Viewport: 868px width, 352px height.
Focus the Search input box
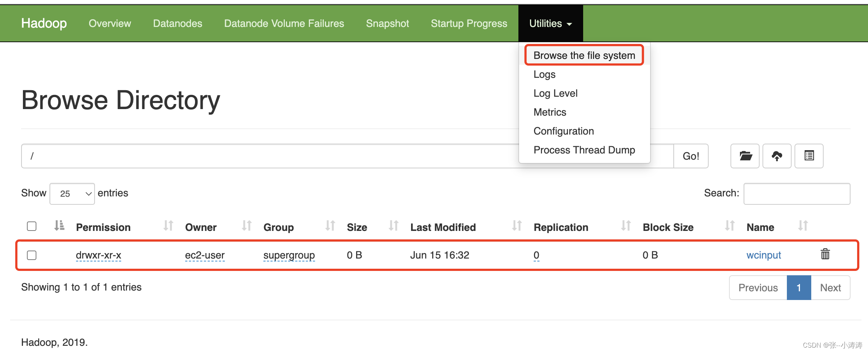(797, 193)
